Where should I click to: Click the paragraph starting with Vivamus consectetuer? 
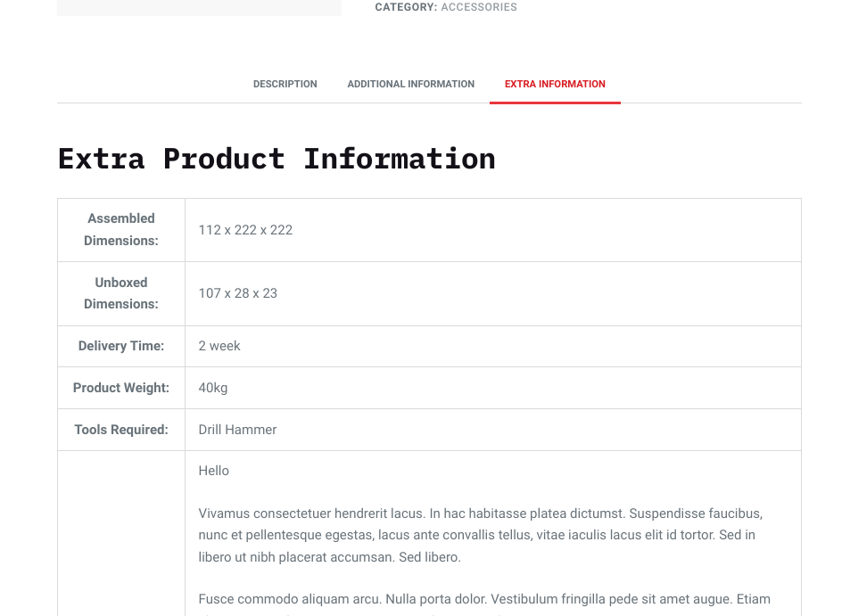480,535
